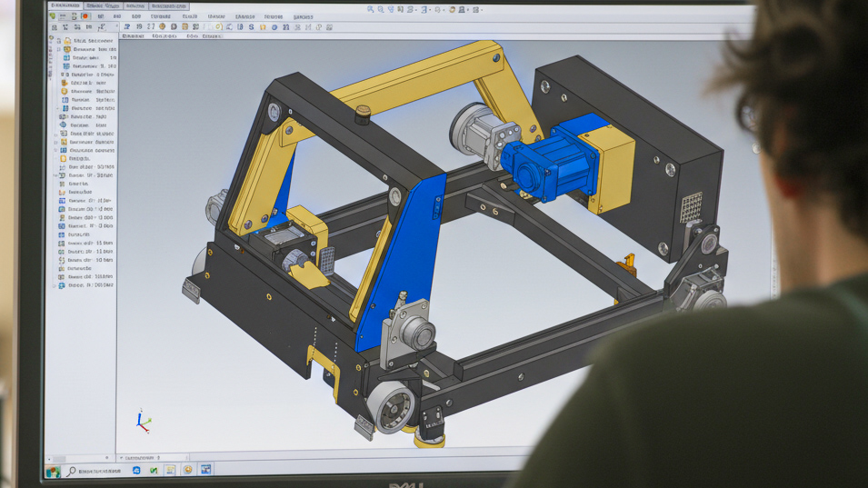
Task: Open the small dropdown arrow beside the bottom tab label
Action: [121, 458]
